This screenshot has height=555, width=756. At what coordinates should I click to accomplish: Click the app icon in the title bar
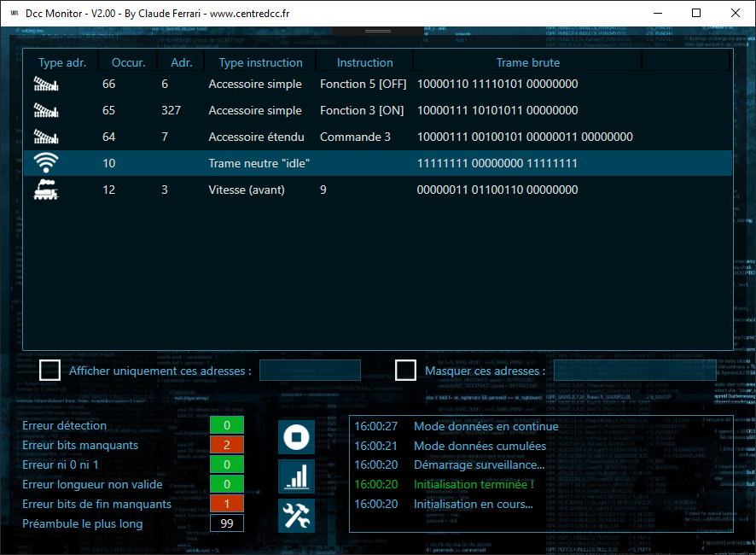[x=15, y=13]
